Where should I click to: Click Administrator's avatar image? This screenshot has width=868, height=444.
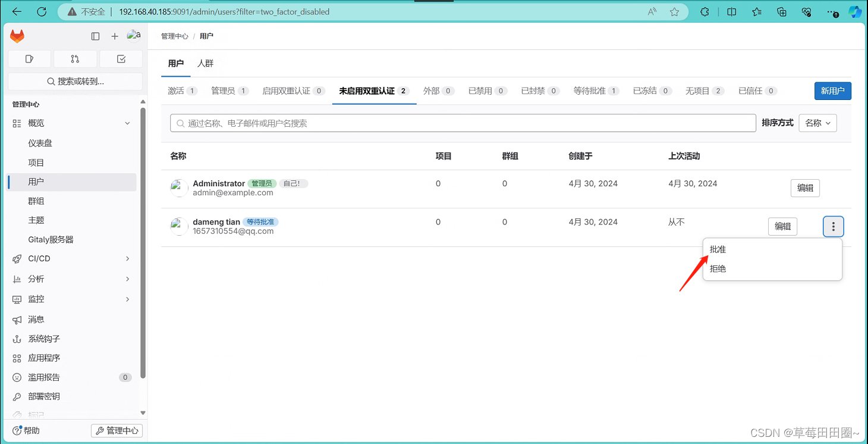[x=179, y=188]
